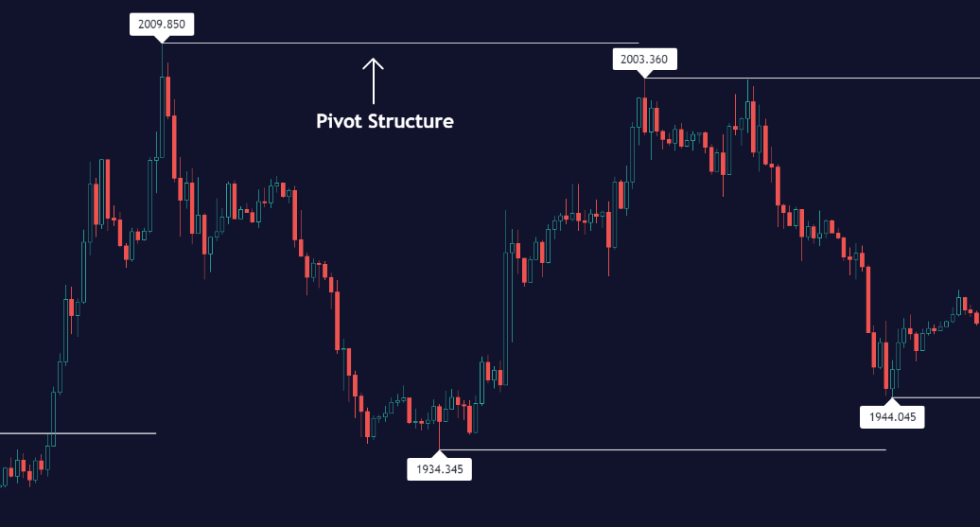Select the green candle touching 2003.360 line again
The image size is (980, 527).
[x=747, y=109]
